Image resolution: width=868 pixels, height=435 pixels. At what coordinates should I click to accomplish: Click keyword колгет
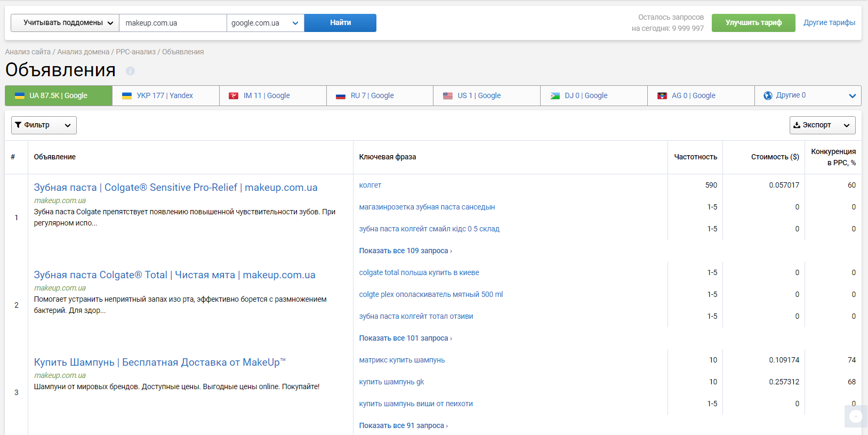pos(370,185)
